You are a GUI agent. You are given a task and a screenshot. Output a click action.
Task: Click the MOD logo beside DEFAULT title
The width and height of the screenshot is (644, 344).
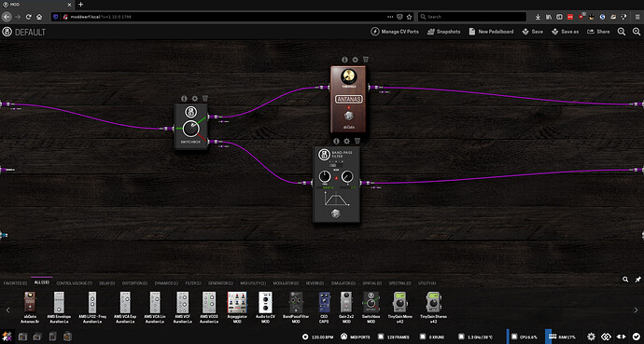pos(7,32)
